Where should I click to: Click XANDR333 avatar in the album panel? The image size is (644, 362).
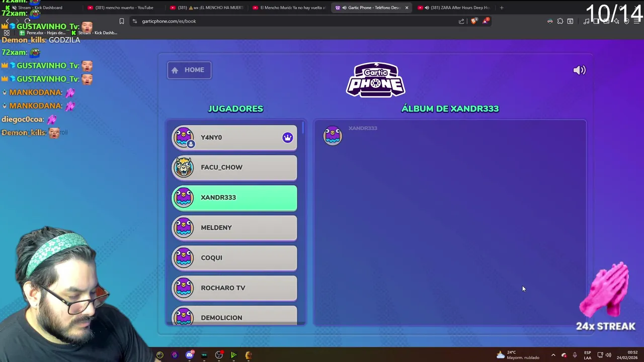[x=333, y=135]
